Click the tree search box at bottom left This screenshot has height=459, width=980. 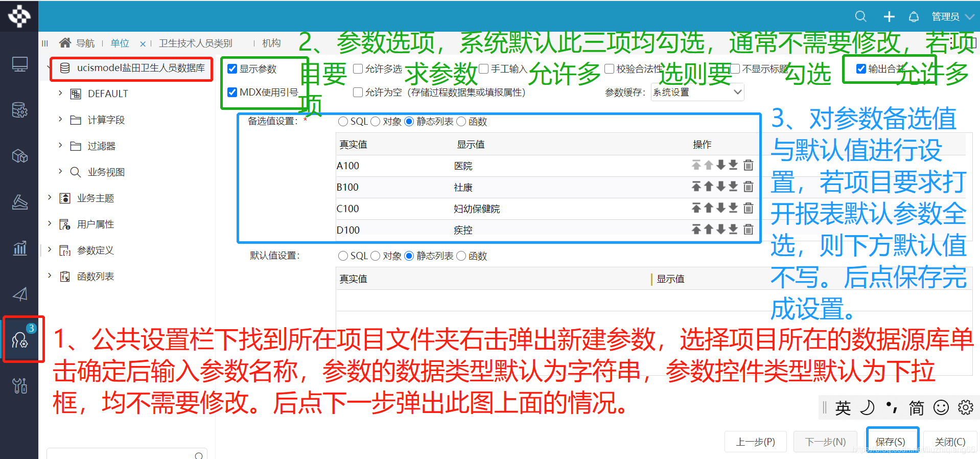pyautogui.click(x=127, y=453)
